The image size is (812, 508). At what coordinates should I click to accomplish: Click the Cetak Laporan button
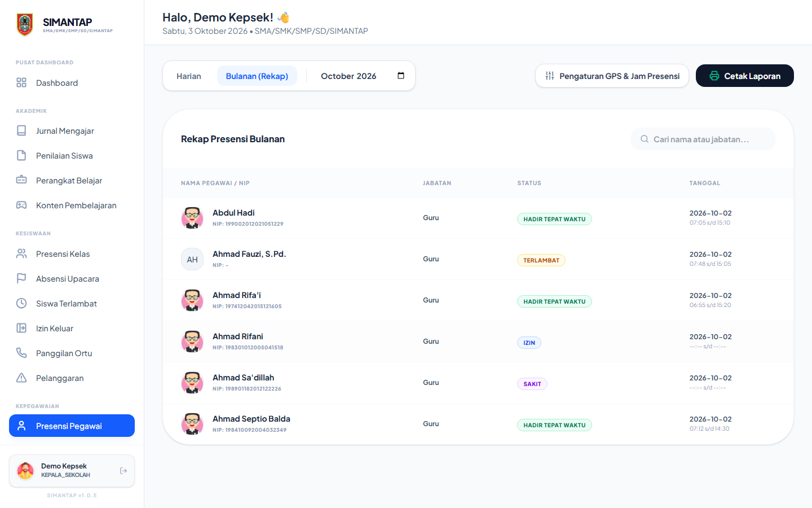pyautogui.click(x=745, y=76)
